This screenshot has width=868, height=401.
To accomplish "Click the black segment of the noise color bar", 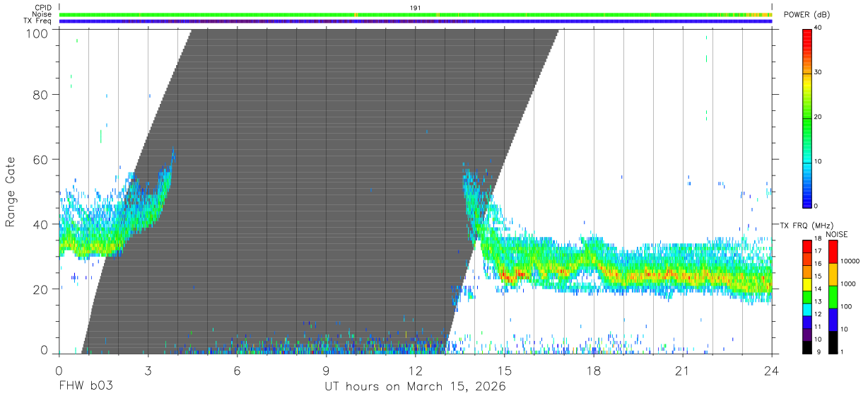I will 833,342.
